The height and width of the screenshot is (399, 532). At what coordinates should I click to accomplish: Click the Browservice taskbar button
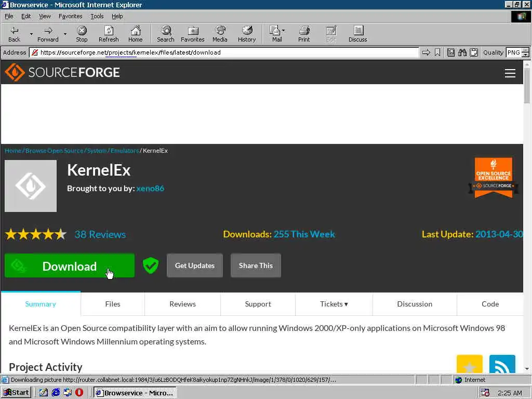135,393
